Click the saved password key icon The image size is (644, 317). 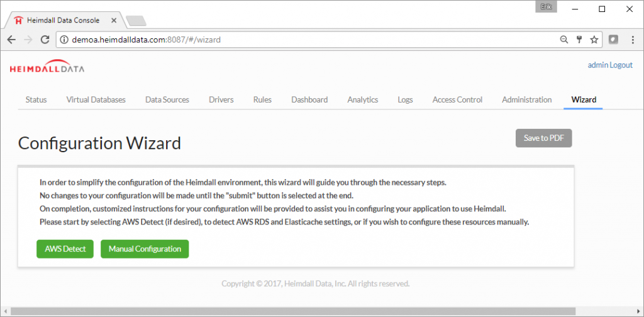[579, 40]
